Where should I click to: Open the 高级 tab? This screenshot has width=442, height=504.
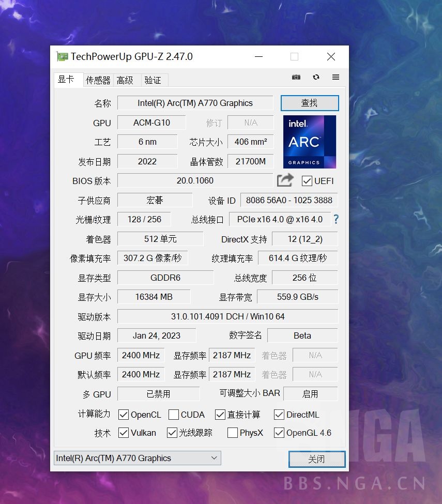point(125,80)
